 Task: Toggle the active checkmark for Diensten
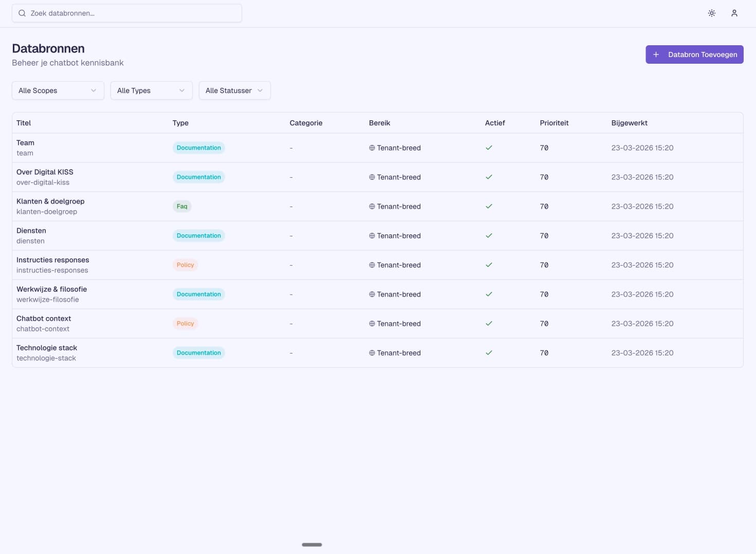[x=489, y=236]
